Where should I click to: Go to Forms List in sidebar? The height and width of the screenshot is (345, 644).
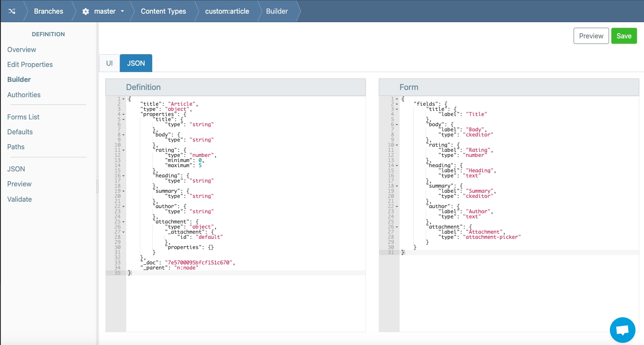pyautogui.click(x=23, y=117)
